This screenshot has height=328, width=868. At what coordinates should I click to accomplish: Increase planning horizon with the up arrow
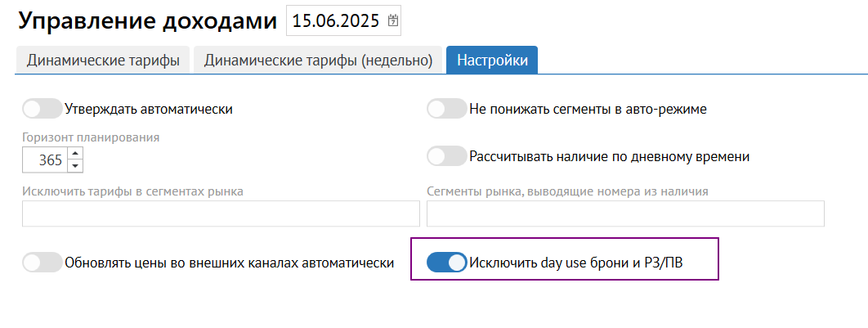(76, 154)
